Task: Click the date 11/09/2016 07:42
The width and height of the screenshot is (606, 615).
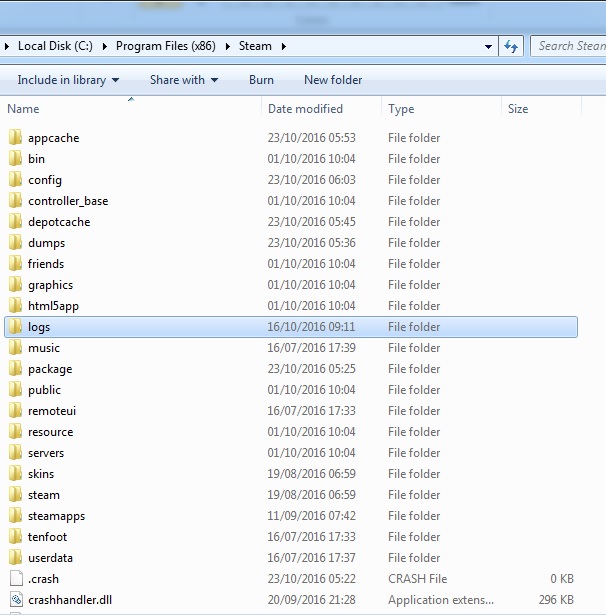Action: point(311,516)
